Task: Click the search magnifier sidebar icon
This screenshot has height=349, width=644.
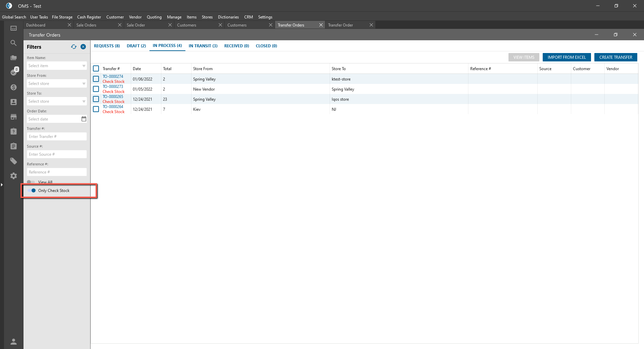Action: coord(13,43)
